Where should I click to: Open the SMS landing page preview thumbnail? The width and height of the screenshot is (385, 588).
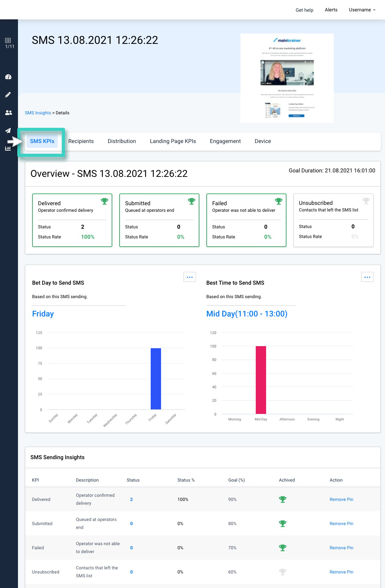pos(287,78)
